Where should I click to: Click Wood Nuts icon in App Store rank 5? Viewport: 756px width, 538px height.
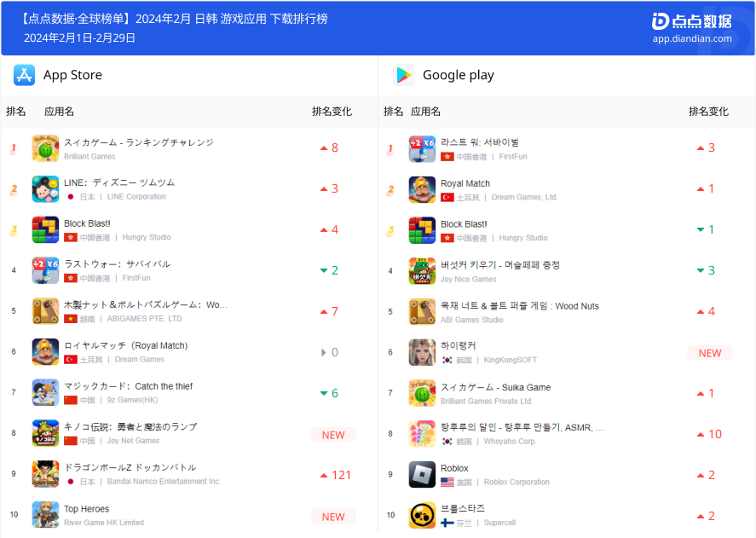[45, 311]
